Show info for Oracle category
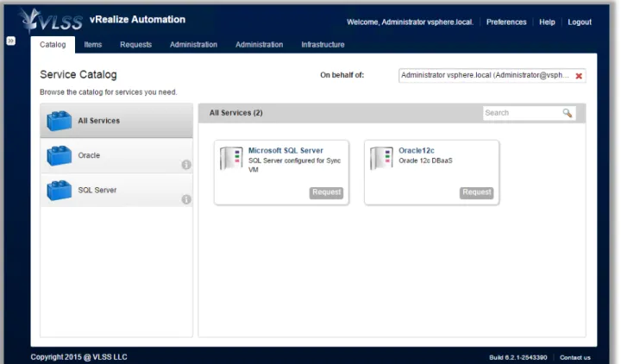621x364 pixels. [186, 165]
